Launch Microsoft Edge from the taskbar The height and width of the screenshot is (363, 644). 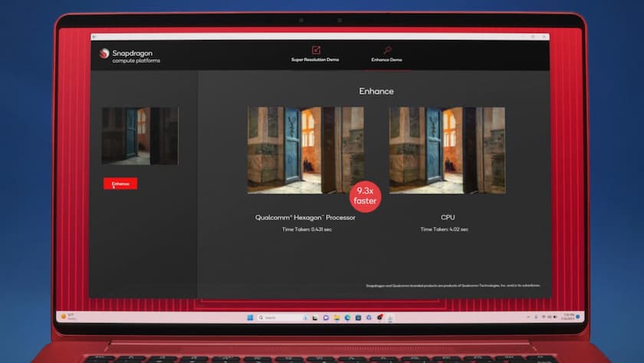[x=347, y=318]
